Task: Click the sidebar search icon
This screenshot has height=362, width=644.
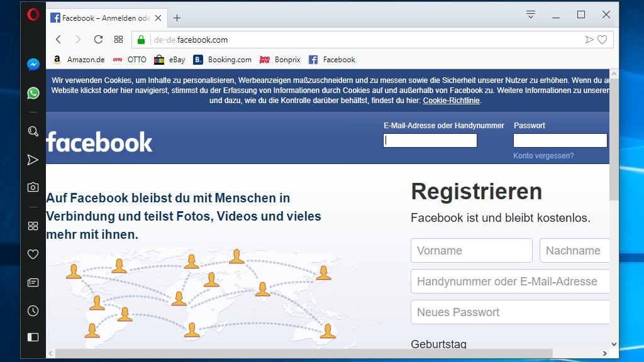Action: point(33,131)
